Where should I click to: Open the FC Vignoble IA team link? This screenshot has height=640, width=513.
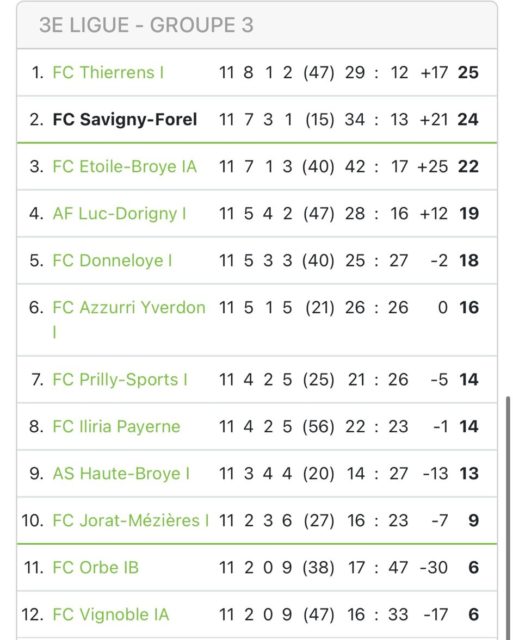pyautogui.click(x=111, y=614)
